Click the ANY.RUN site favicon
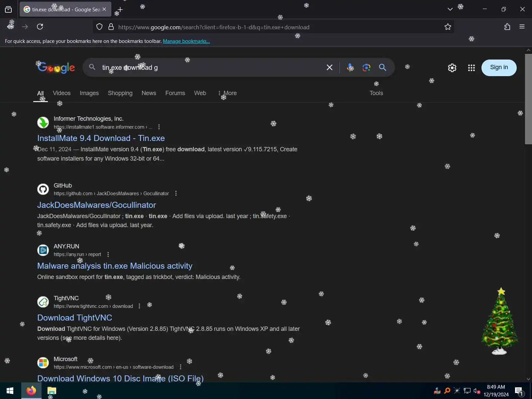 pos(43,250)
